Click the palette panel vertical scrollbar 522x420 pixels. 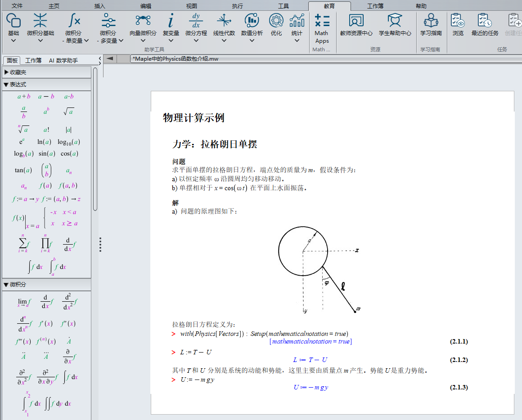pos(95,139)
